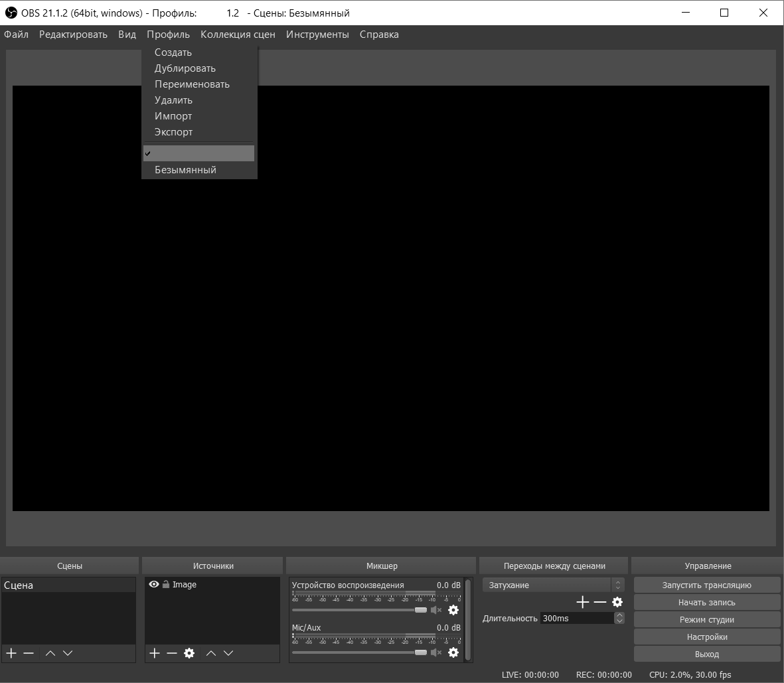784x683 pixels.
Task: Add a scene transition with plus icon
Action: point(582,602)
